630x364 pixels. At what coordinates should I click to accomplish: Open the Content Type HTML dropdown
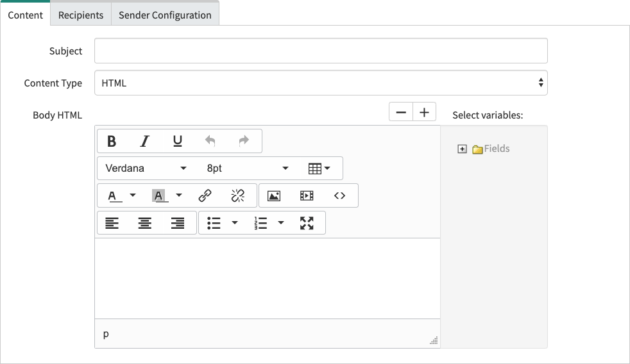point(321,83)
